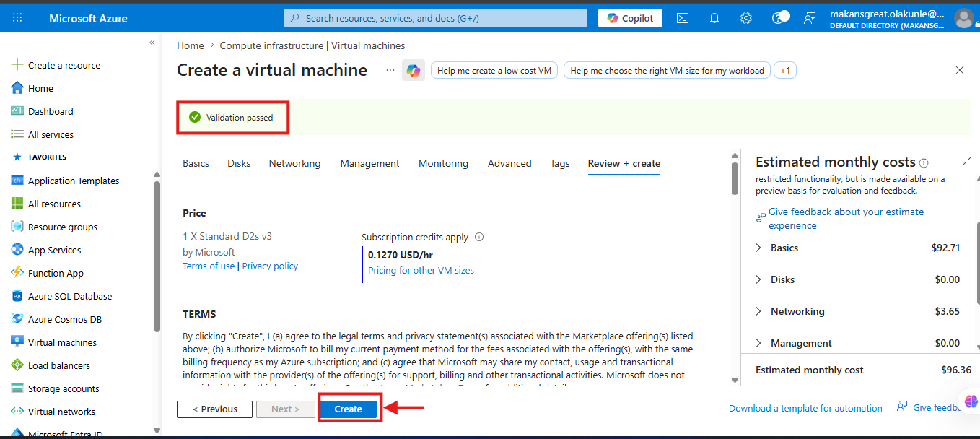
Task: Click the Create a resource plus icon
Action: pyautogui.click(x=17, y=65)
